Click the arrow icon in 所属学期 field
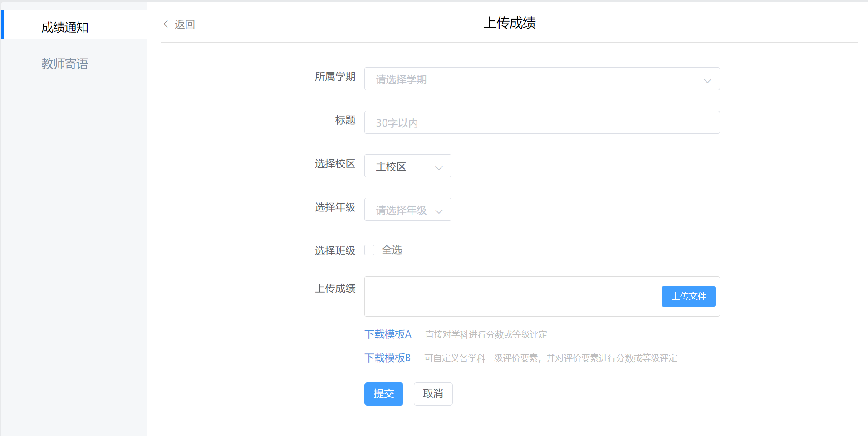 tap(707, 81)
